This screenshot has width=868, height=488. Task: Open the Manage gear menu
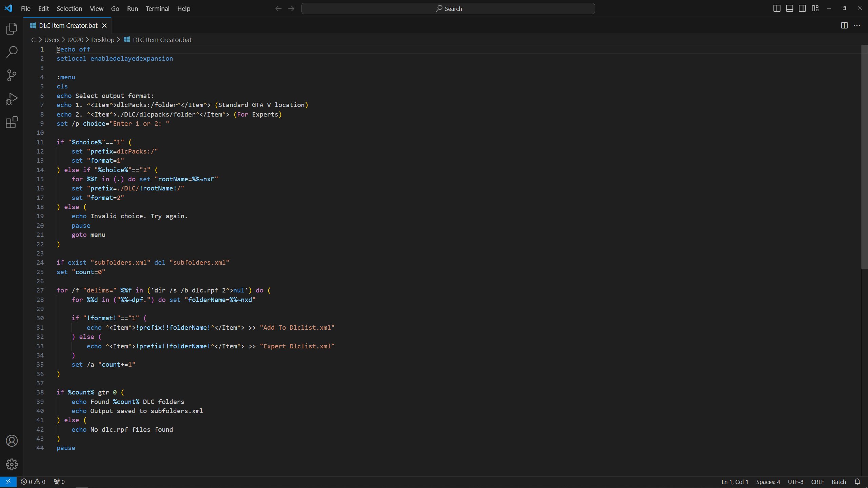[12, 464]
